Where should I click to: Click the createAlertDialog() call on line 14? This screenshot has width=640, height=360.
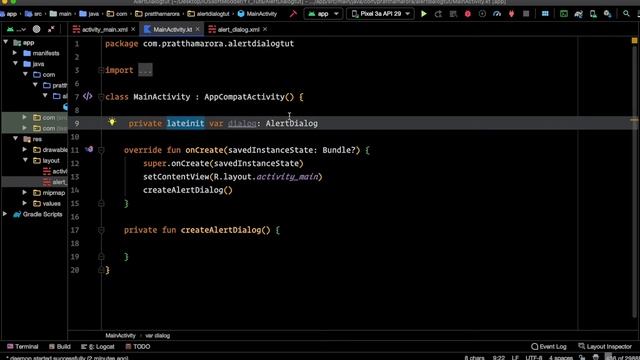(188, 190)
